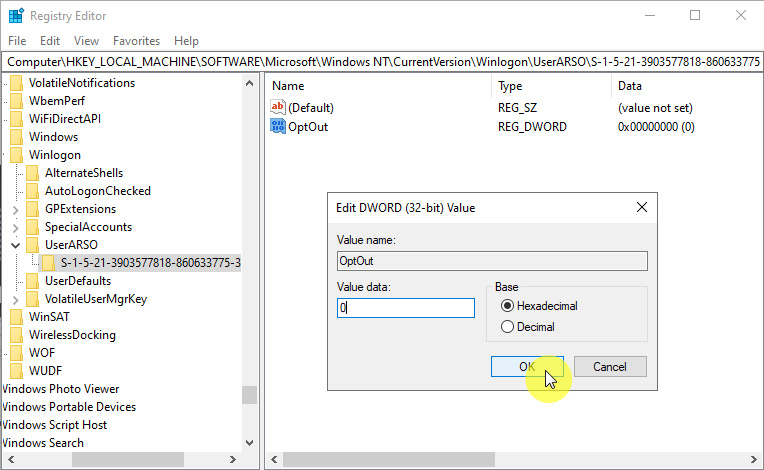Click the (Default) string value icon

(278, 107)
